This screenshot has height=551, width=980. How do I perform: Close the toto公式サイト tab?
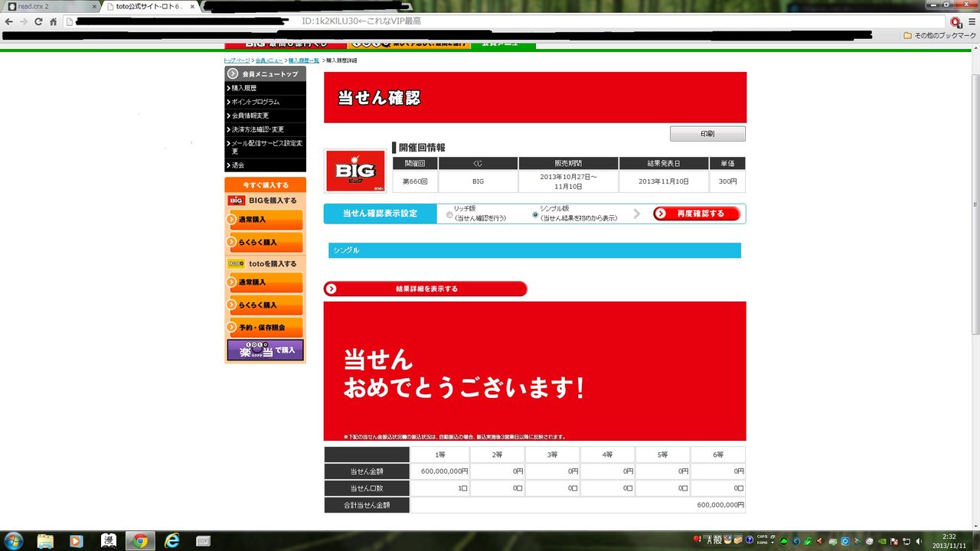point(191,6)
